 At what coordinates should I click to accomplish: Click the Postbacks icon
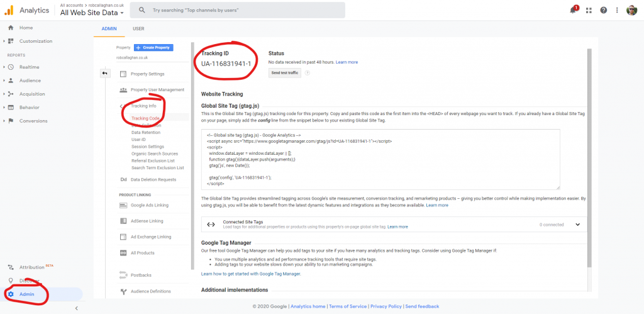click(x=123, y=274)
